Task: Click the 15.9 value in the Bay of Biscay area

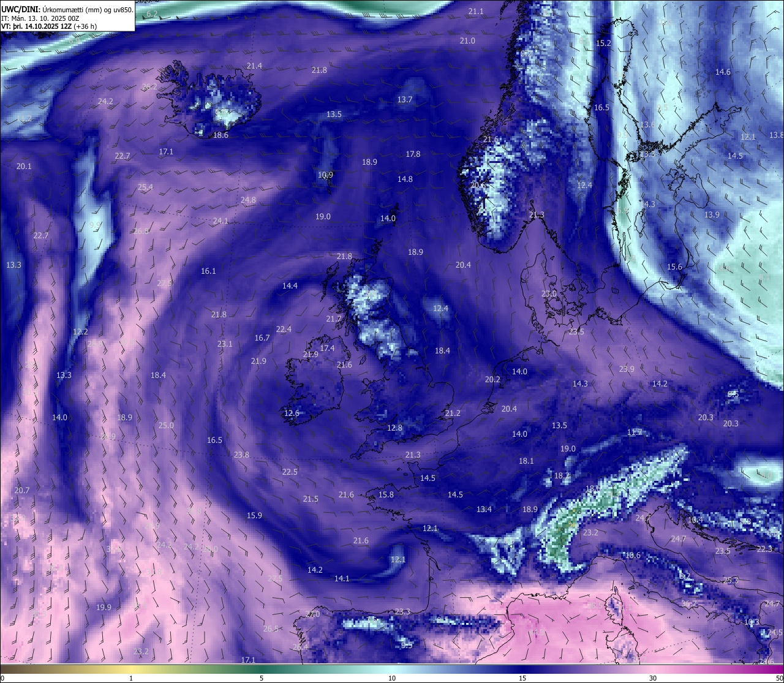Action: tap(254, 515)
